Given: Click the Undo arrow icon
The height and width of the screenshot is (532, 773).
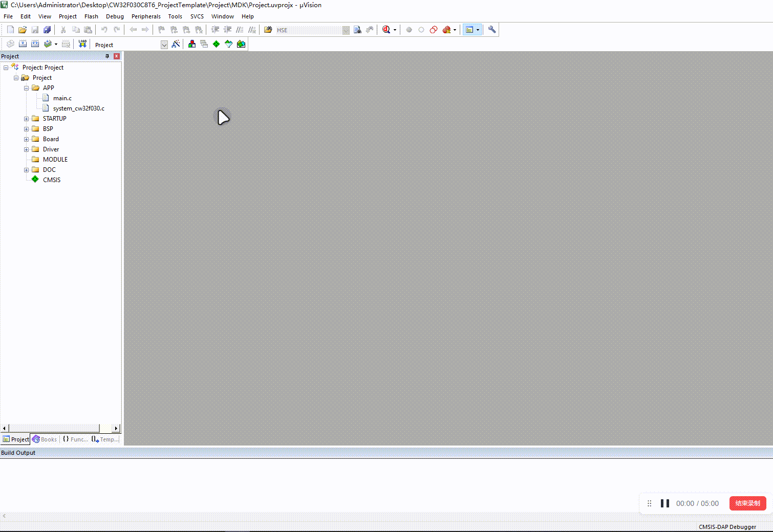Looking at the screenshot, I should pos(104,30).
